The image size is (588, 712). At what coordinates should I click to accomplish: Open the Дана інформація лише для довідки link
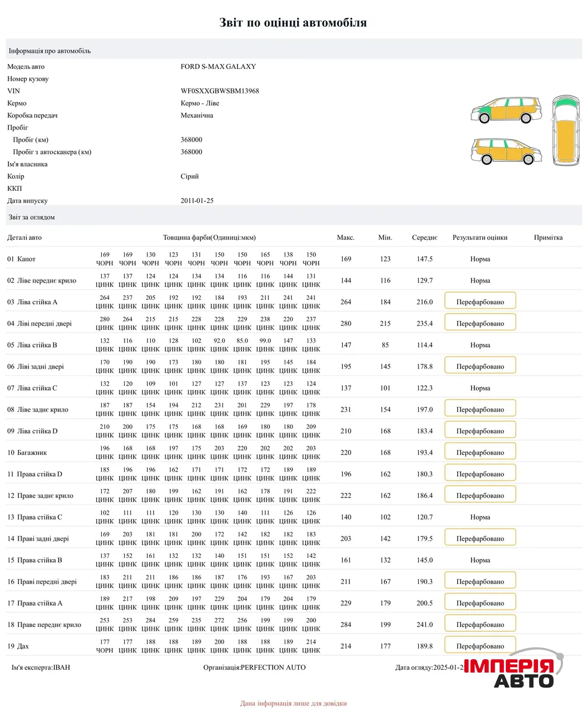(293, 703)
